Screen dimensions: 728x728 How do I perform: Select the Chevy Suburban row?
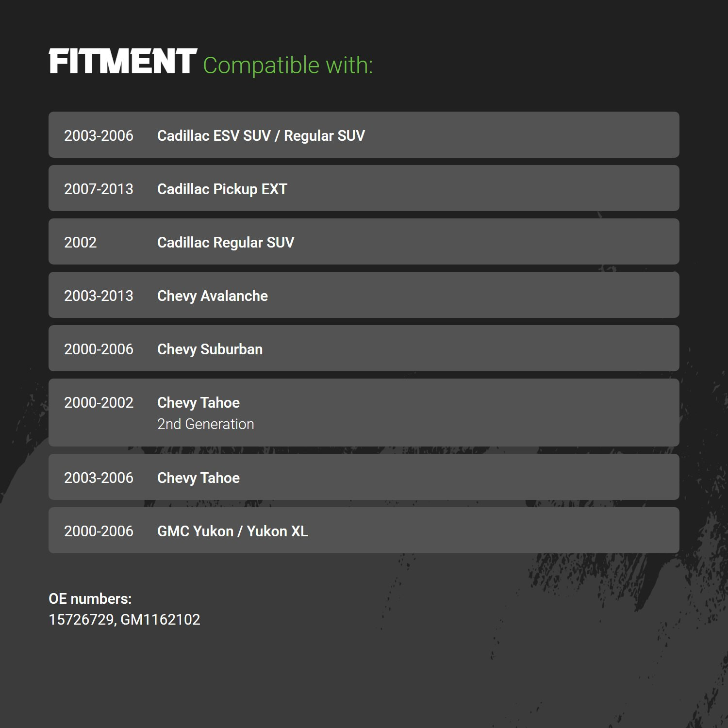364,348
